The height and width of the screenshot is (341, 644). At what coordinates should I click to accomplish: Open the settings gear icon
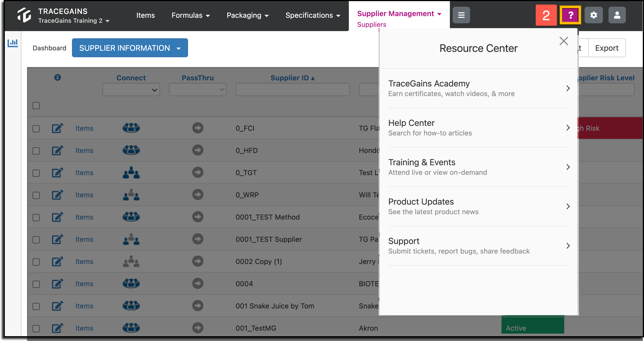[593, 15]
